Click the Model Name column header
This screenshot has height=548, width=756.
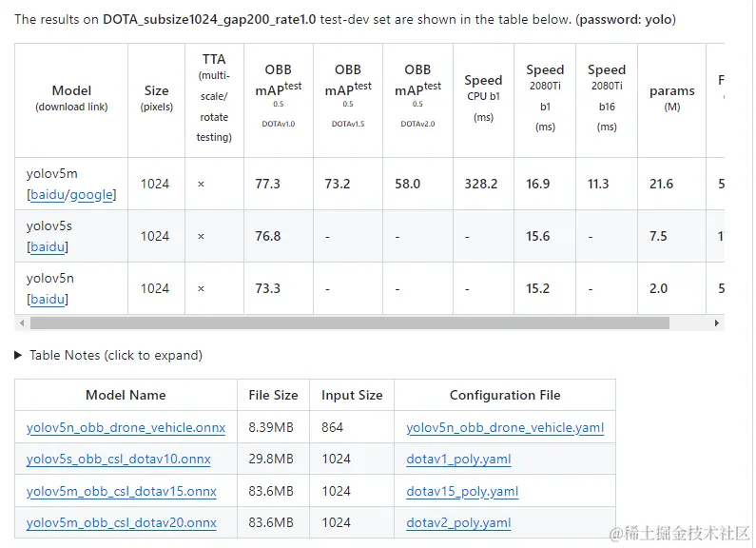126,395
